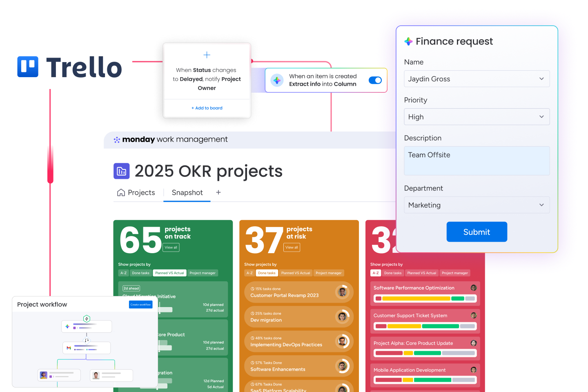Click Project Alpha Core Product Update progress bar
The height and width of the screenshot is (392, 588).
425,353
